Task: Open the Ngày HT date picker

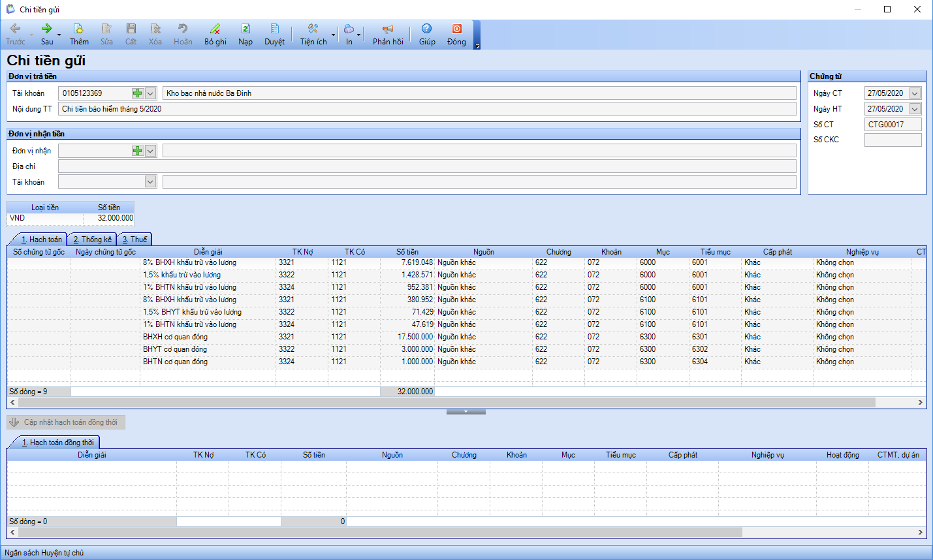Action: pos(915,109)
